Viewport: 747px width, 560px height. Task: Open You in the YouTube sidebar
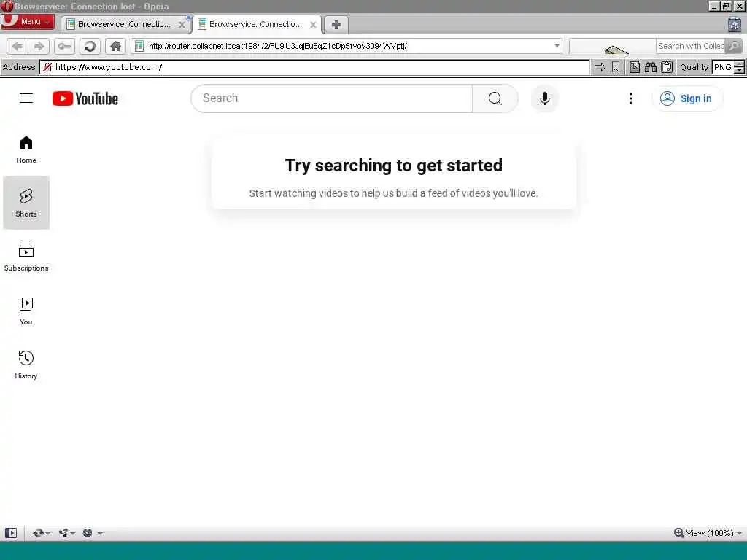click(26, 311)
